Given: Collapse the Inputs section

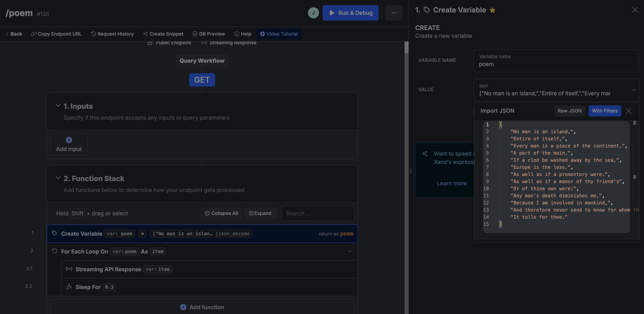Looking at the screenshot, I should (x=58, y=106).
